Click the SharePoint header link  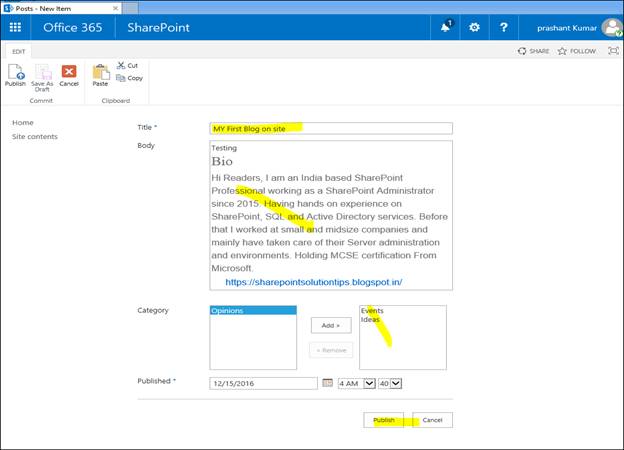(158, 27)
